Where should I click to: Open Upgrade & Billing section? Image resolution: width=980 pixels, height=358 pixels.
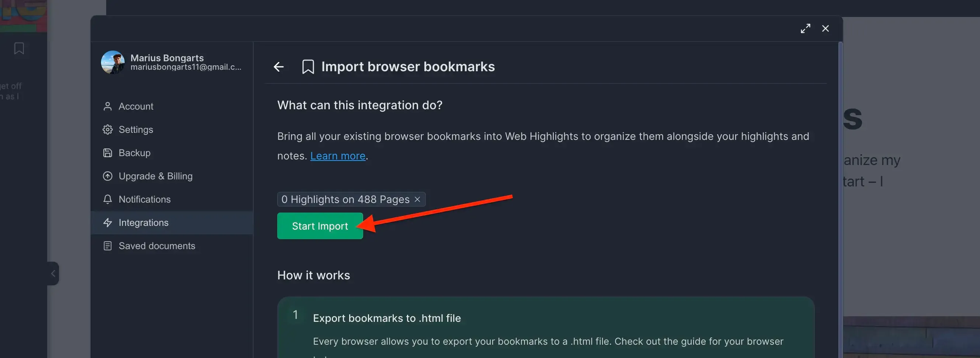click(172, 176)
